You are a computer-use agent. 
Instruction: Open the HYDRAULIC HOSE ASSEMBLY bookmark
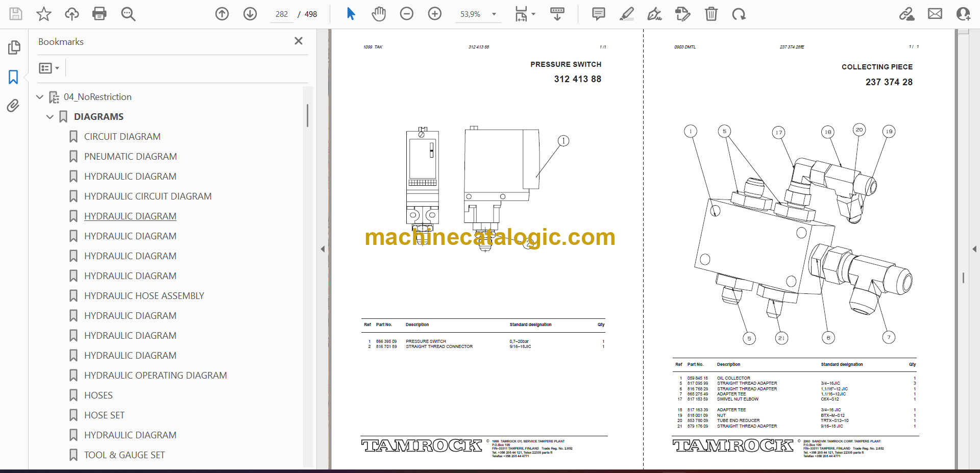click(144, 296)
